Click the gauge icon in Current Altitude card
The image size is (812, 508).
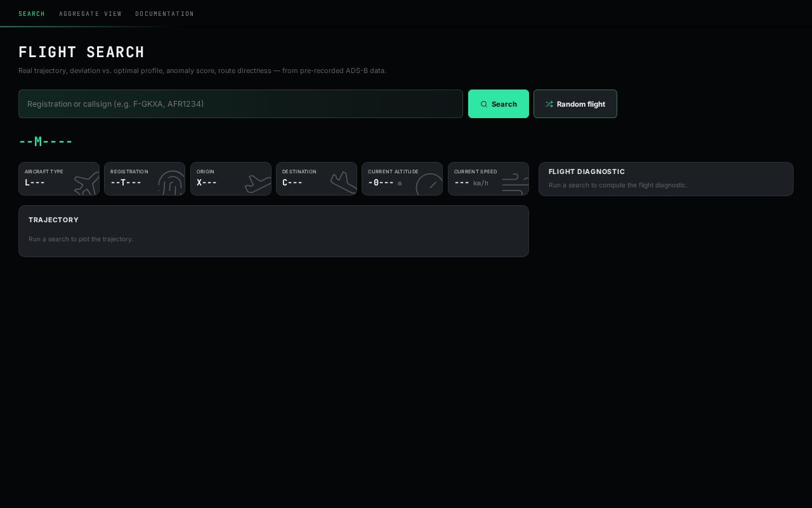(x=429, y=185)
